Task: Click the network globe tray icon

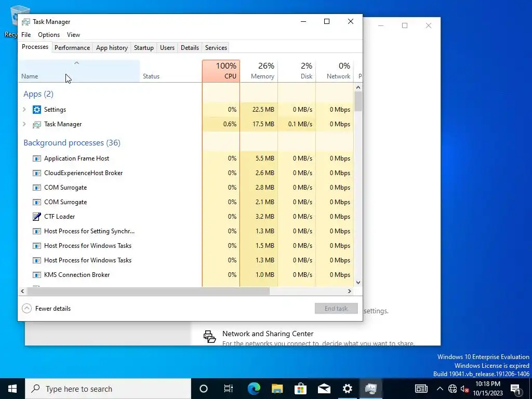Action: pyautogui.click(x=453, y=389)
